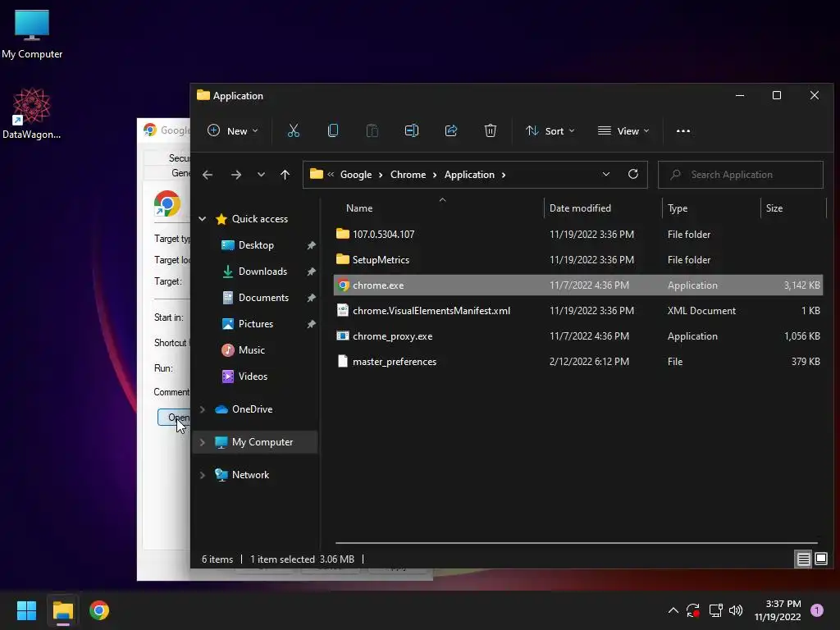The image size is (840, 630).
Task: Click the Search Application field
Action: (x=741, y=175)
